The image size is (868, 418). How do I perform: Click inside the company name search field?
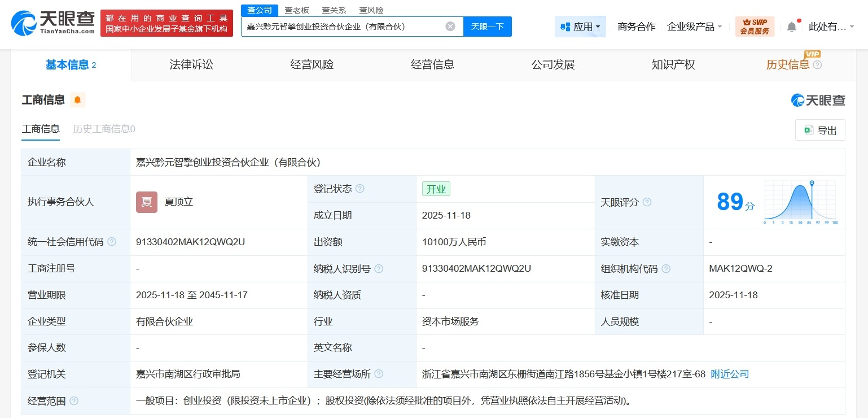(x=339, y=26)
